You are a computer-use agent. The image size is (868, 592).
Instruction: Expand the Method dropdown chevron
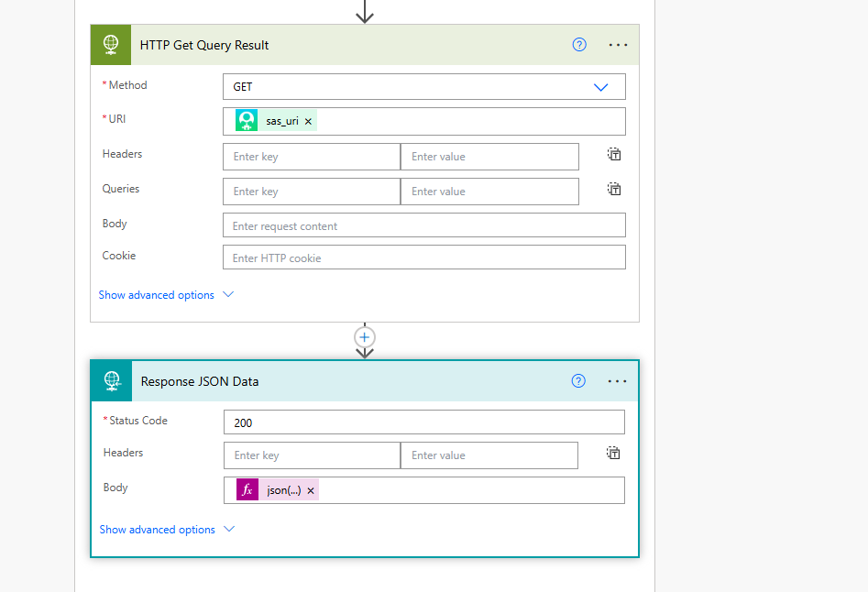tap(600, 87)
